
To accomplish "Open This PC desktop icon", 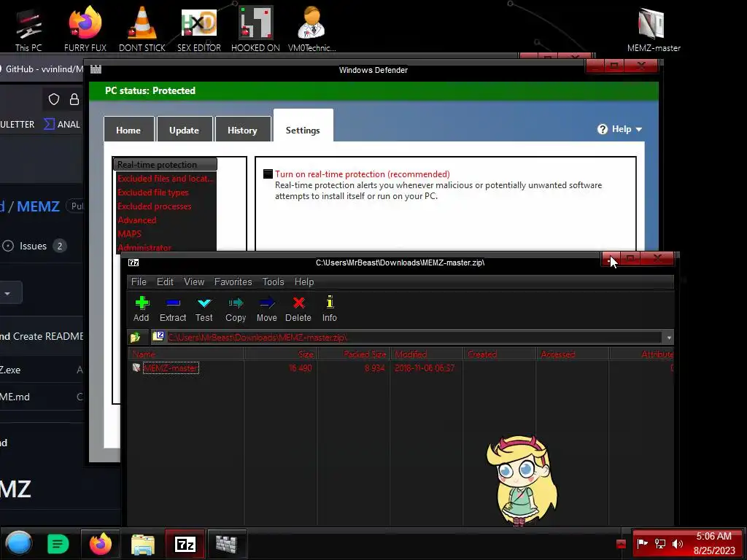I will (28, 28).
